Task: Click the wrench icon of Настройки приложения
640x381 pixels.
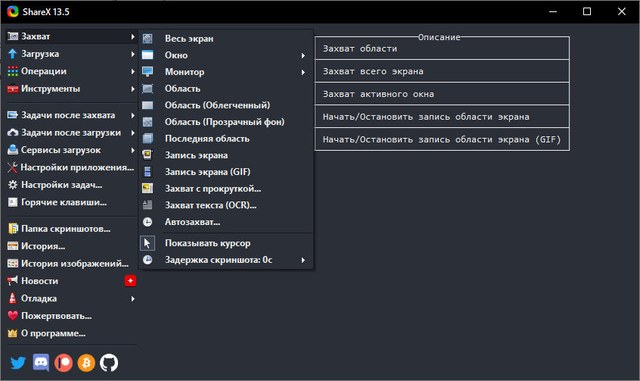Action: 13,167
